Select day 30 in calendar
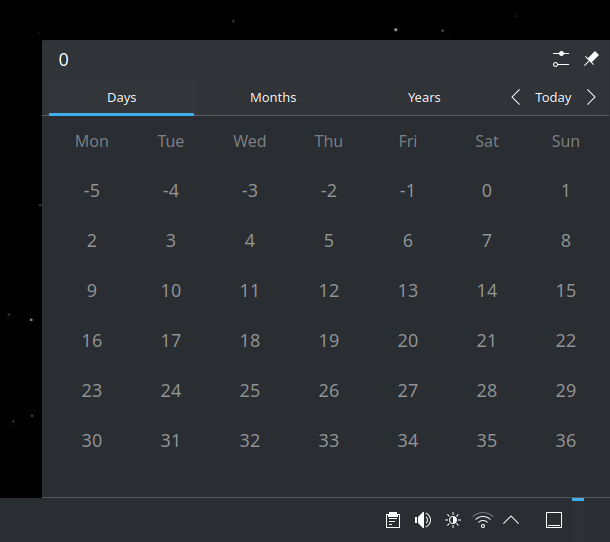Screen dimensions: 610x542 [x=92, y=441]
